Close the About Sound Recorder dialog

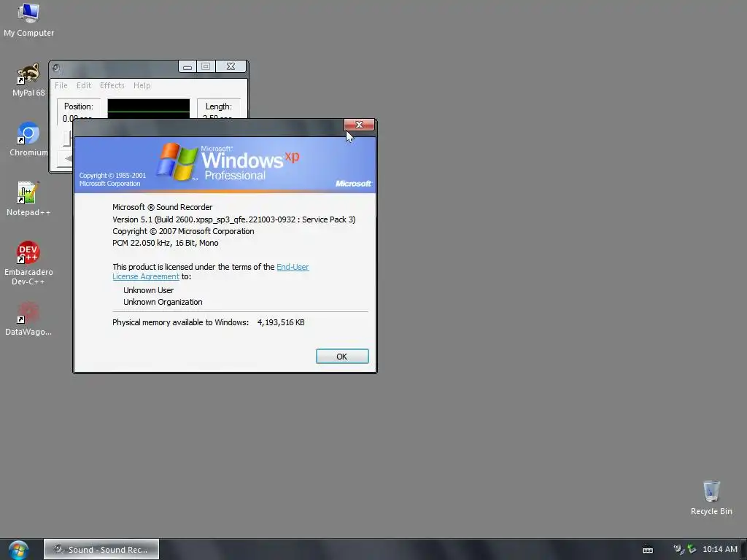click(359, 125)
